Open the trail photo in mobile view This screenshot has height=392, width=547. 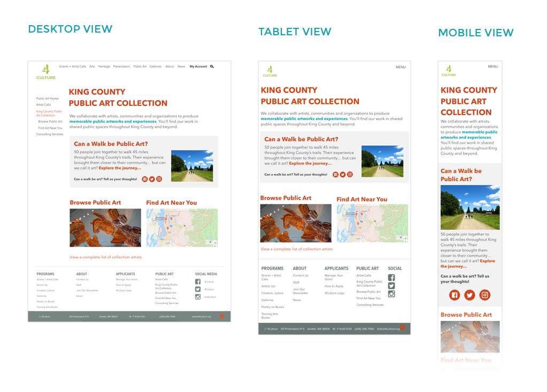point(470,207)
